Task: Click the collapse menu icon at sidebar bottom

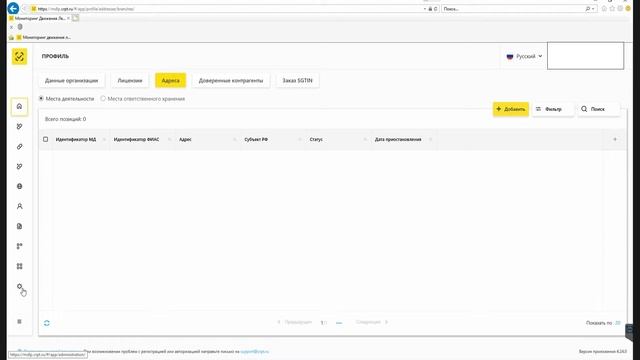Action: (x=19, y=322)
